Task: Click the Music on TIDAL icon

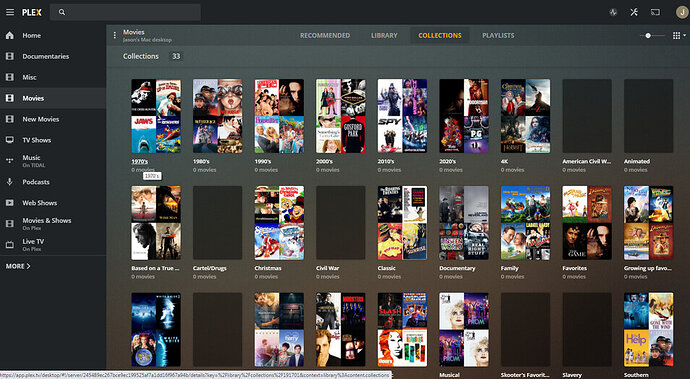Action: coord(10,161)
